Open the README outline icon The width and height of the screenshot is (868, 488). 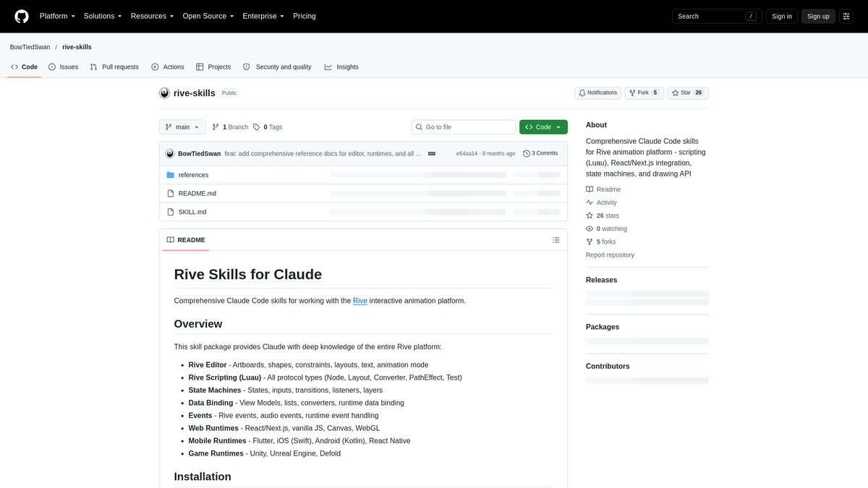click(556, 240)
